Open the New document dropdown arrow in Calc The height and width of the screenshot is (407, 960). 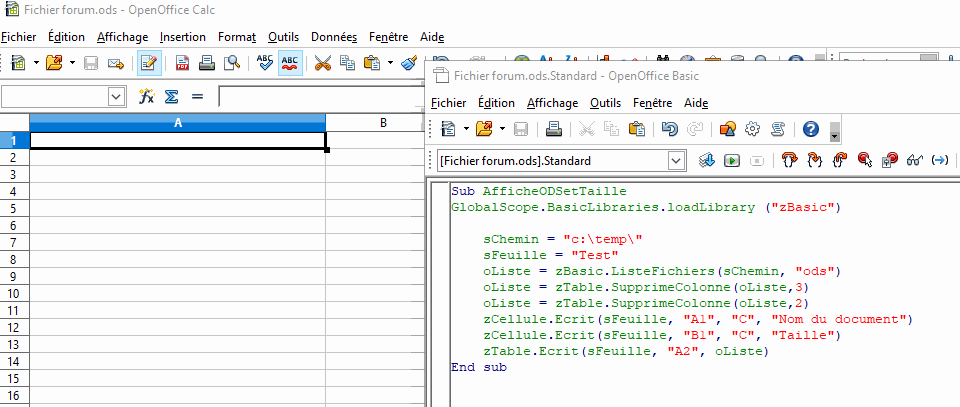pos(36,63)
